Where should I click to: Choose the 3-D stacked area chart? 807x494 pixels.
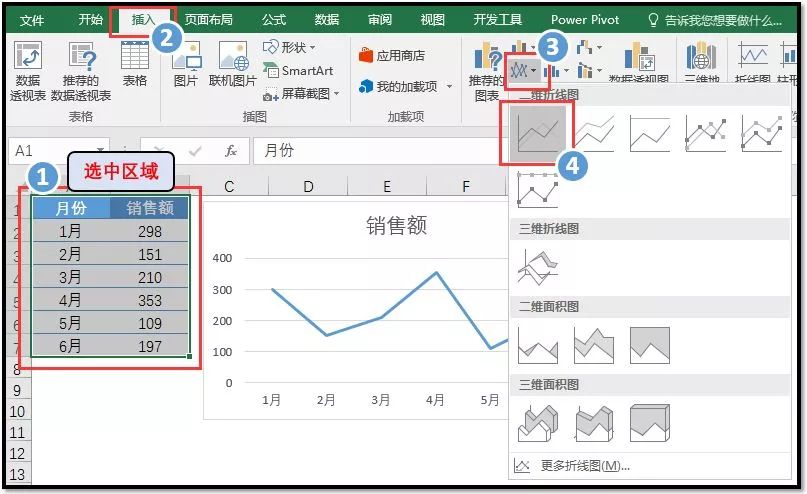(x=594, y=423)
